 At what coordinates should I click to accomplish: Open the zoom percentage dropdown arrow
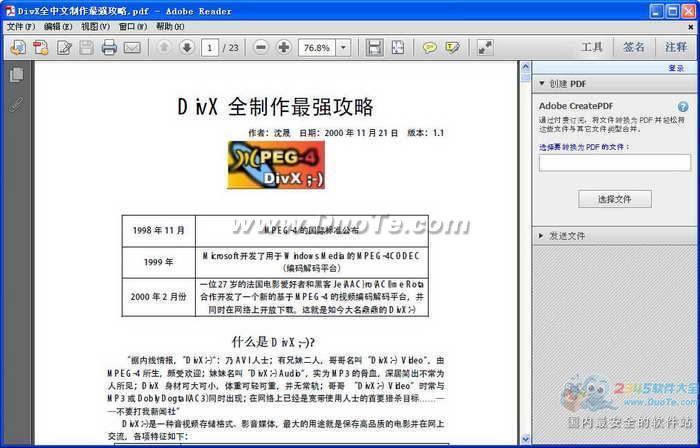click(x=343, y=47)
